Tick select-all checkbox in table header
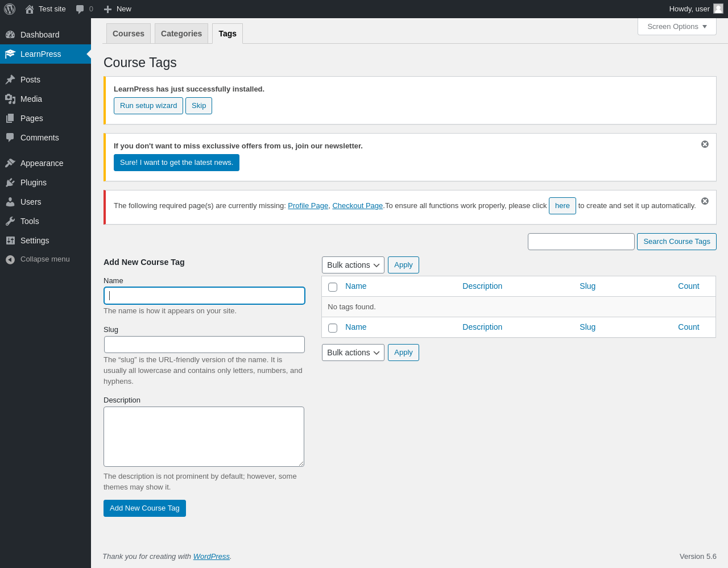This screenshot has width=728, height=568. pyautogui.click(x=333, y=287)
